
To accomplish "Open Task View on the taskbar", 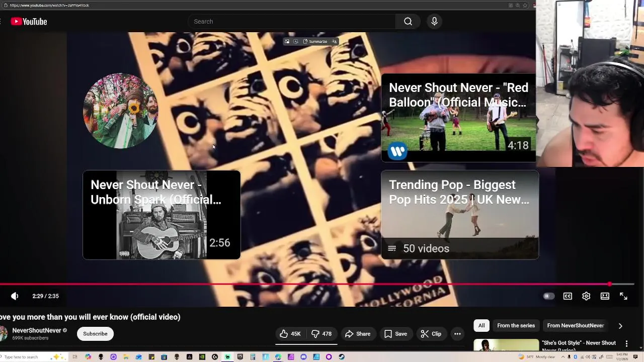I will click(x=75, y=357).
